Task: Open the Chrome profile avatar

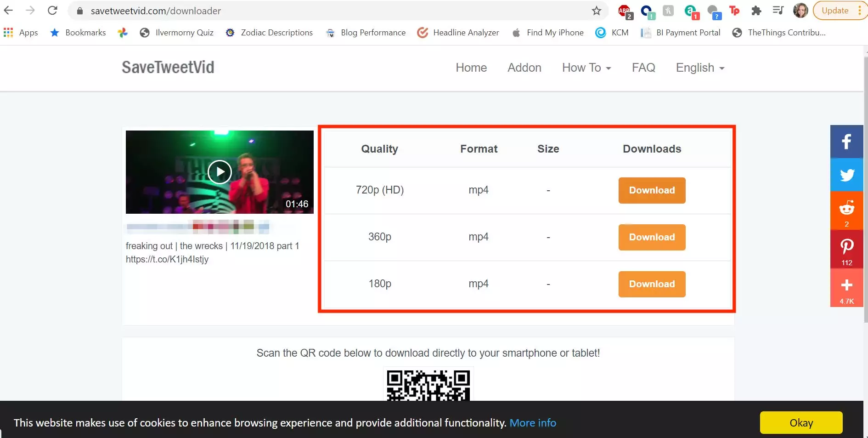Action: 800,11
